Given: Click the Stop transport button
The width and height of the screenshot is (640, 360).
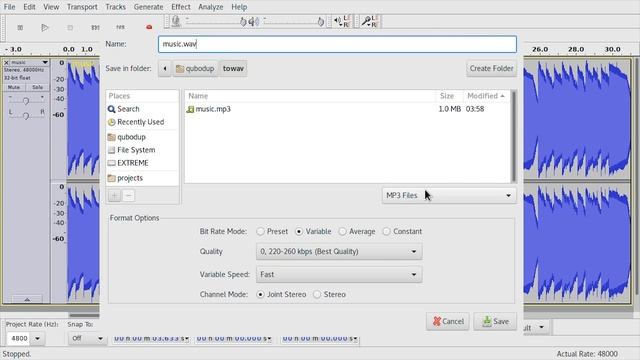Looking at the screenshot, I should coord(70,27).
